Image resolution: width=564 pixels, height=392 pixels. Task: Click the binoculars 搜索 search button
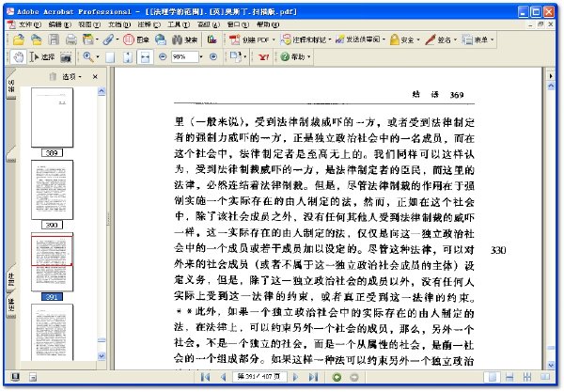point(184,39)
